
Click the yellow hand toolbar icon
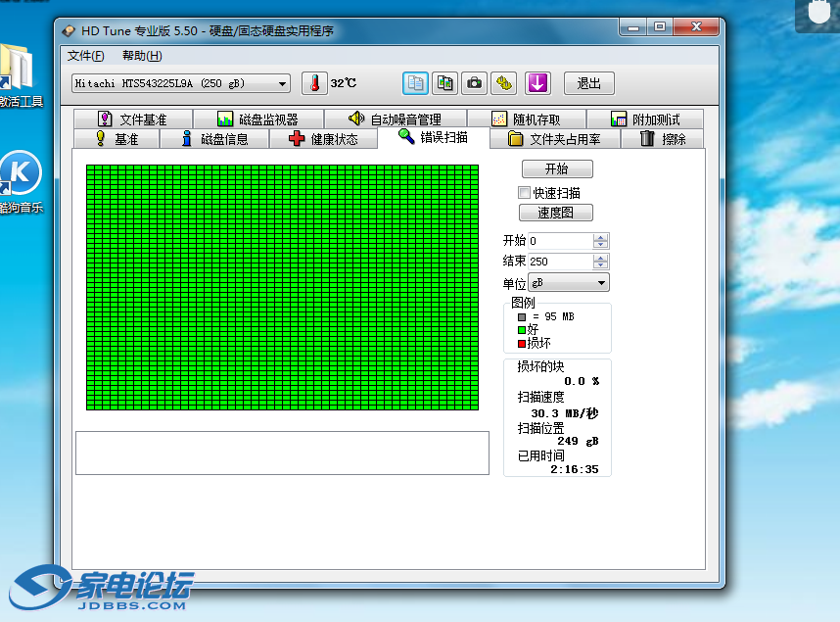(x=504, y=83)
